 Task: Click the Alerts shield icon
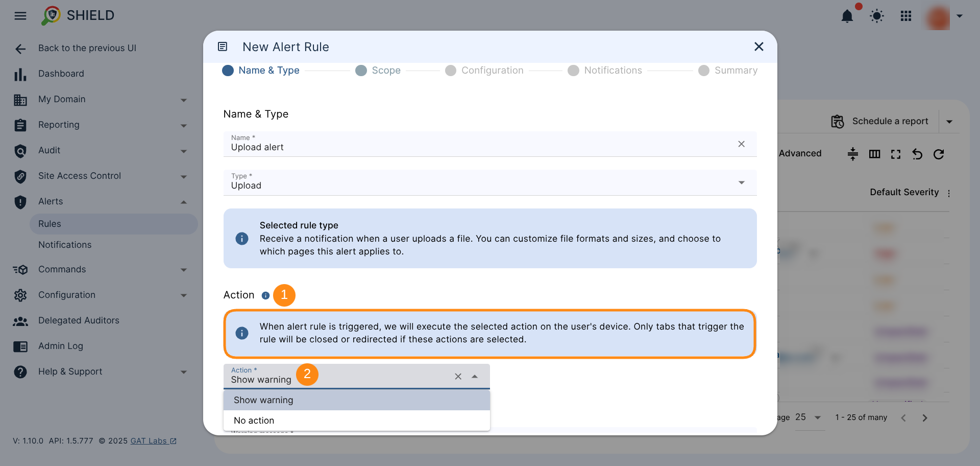click(x=20, y=202)
